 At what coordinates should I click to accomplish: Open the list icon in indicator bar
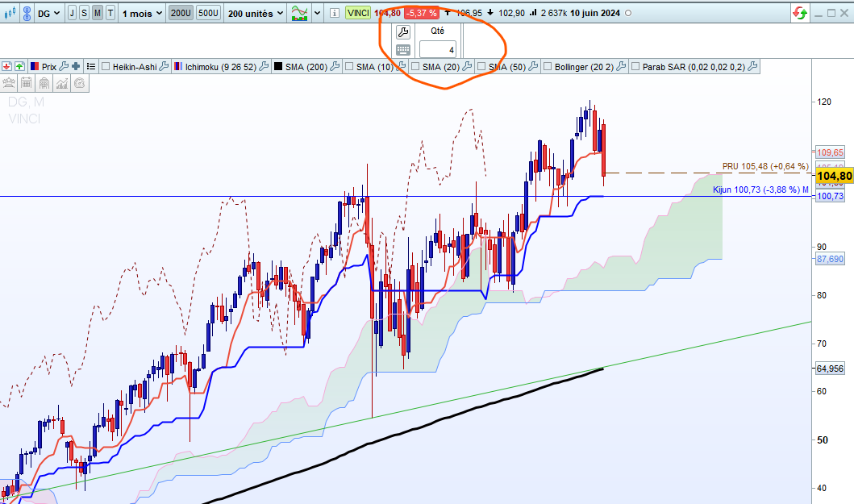[91, 66]
